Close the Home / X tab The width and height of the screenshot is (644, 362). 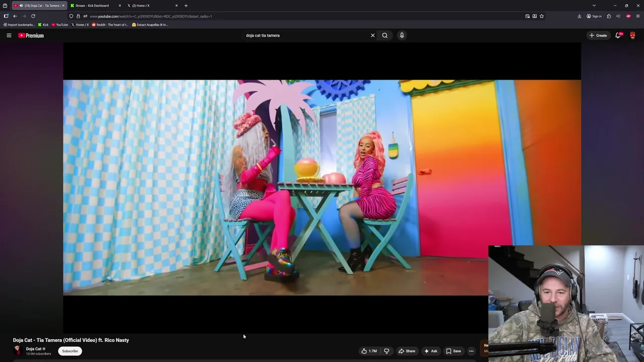(x=177, y=6)
